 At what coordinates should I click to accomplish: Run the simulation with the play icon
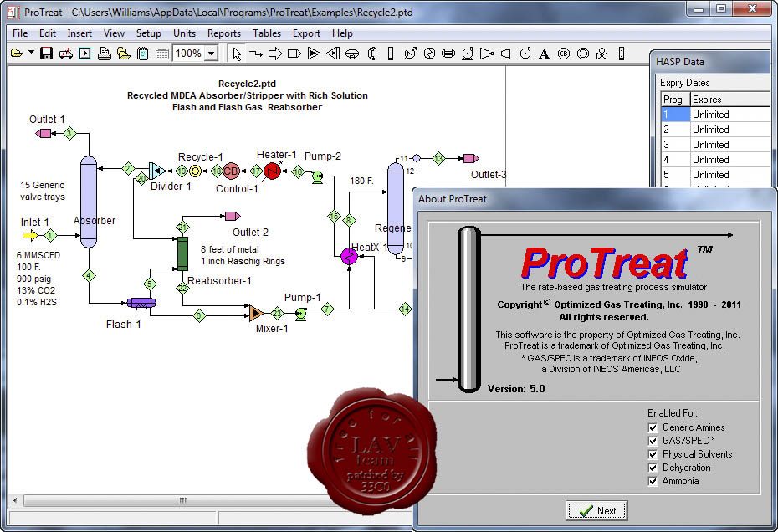point(85,53)
